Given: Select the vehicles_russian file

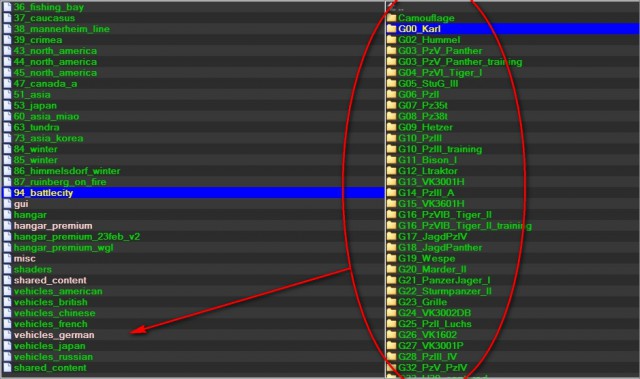Looking at the screenshot, I should (x=53, y=357).
